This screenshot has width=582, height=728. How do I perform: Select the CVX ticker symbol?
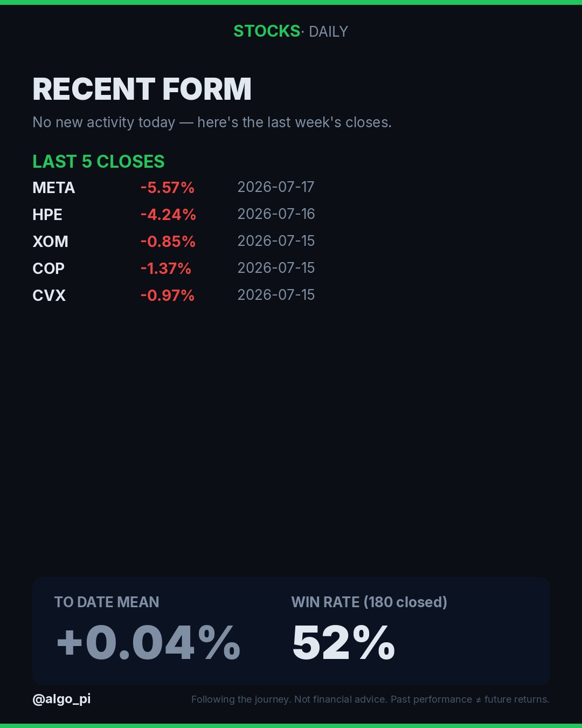coord(49,295)
